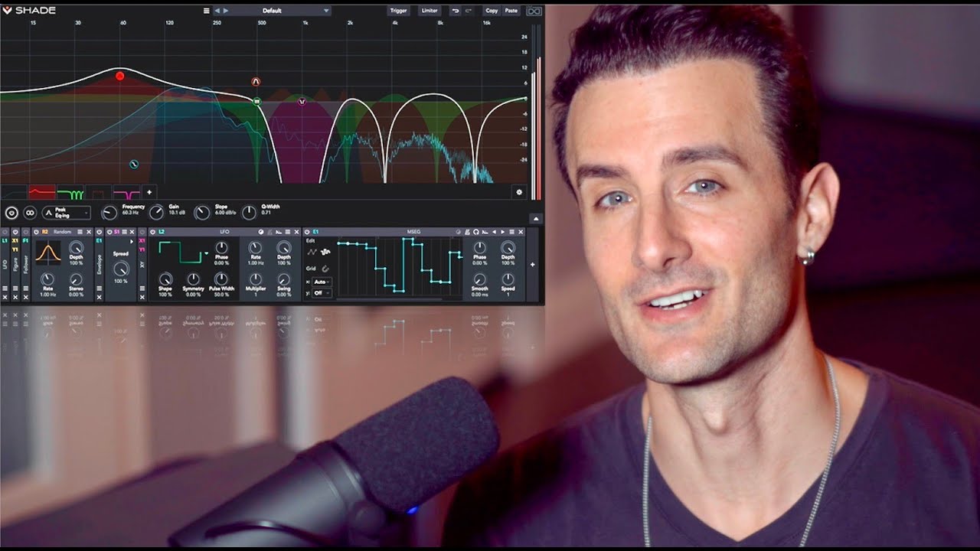Go to the previous preset arrow

217,11
